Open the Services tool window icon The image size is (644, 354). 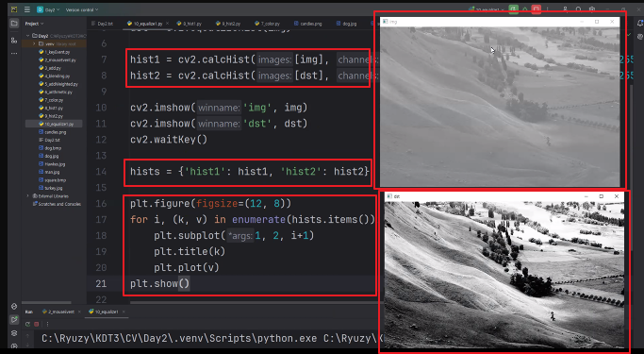click(14, 346)
